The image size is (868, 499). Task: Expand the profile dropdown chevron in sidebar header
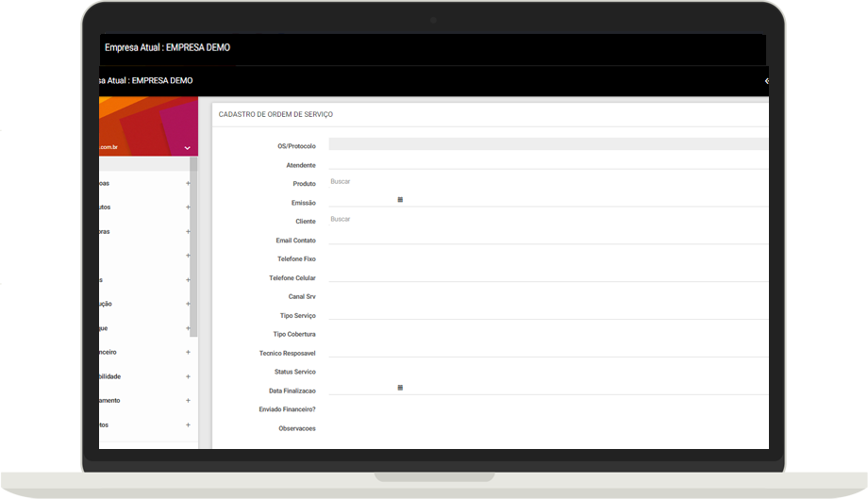(x=187, y=148)
